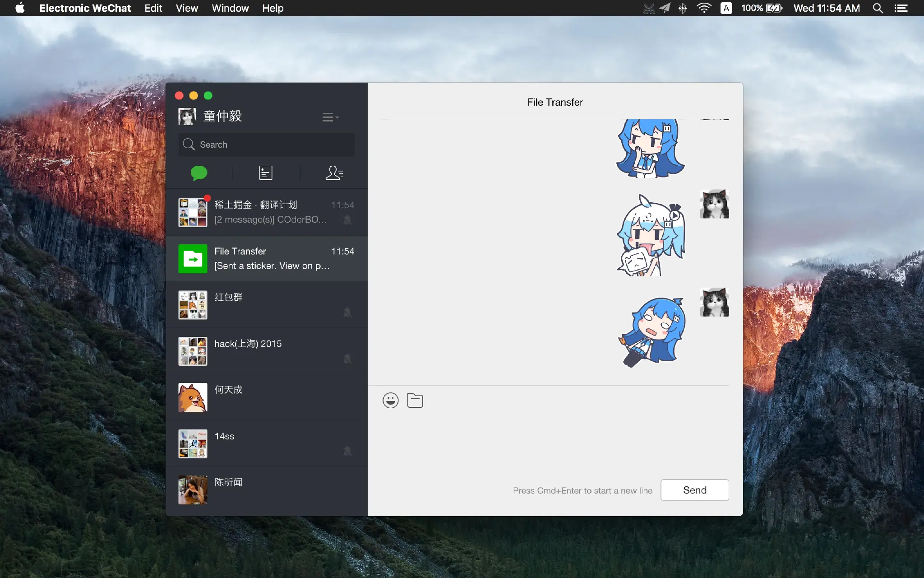Viewport: 924px width, 578px height.
Task: Open the Contacts tab icon
Action: pyautogui.click(x=334, y=173)
